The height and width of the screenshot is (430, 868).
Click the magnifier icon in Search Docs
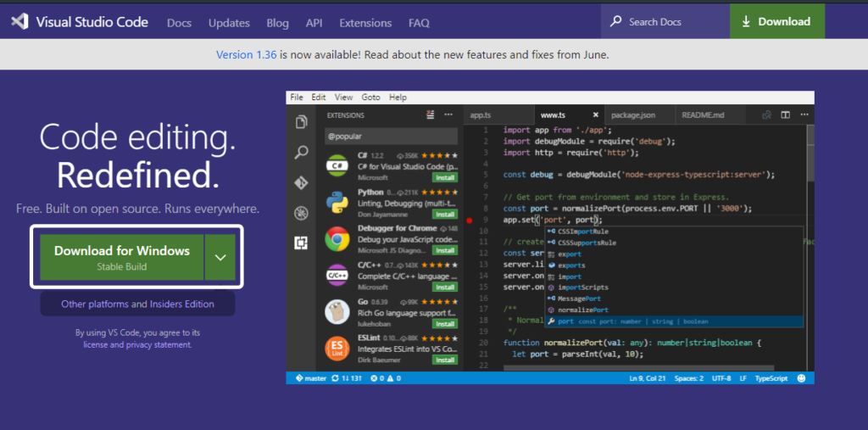point(615,22)
